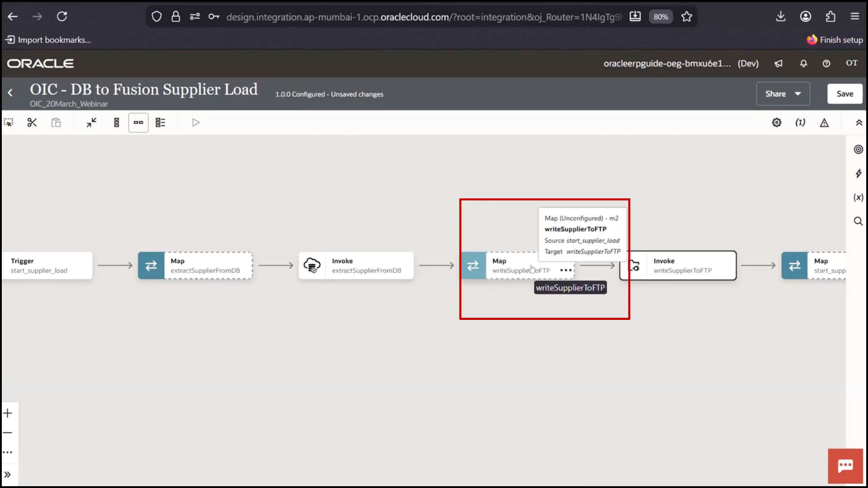Show errors warning triangle icon
Screen dimensions: 868x488
tap(824, 122)
